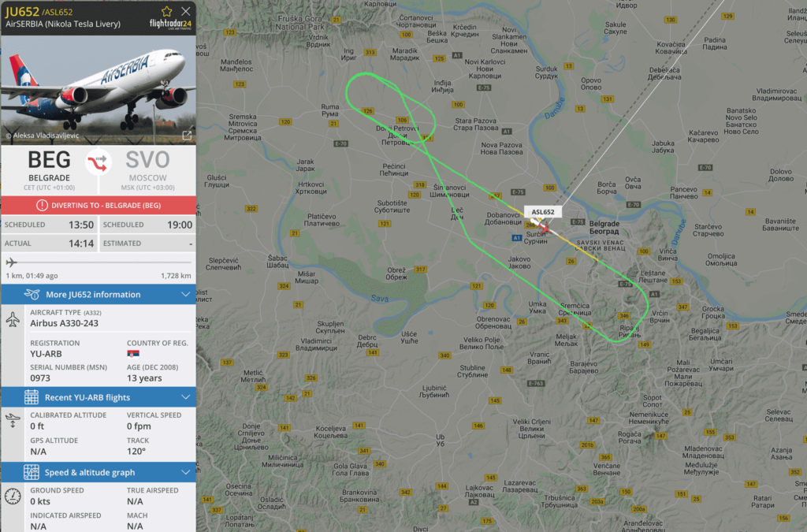This screenshot has width=807, height=532.
Task: Click the favorite star icon for JU652
Action: point(167,11)
